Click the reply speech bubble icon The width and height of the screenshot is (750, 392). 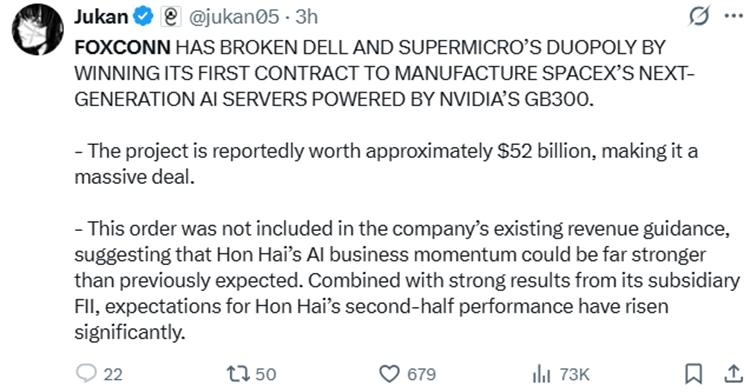point(86,373)
